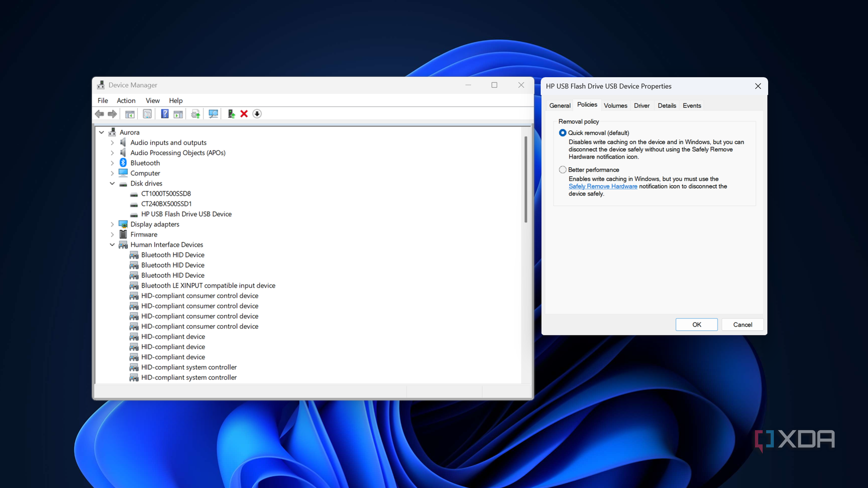
Task: Click the red X Uninstall device icon
Action: 244,114
